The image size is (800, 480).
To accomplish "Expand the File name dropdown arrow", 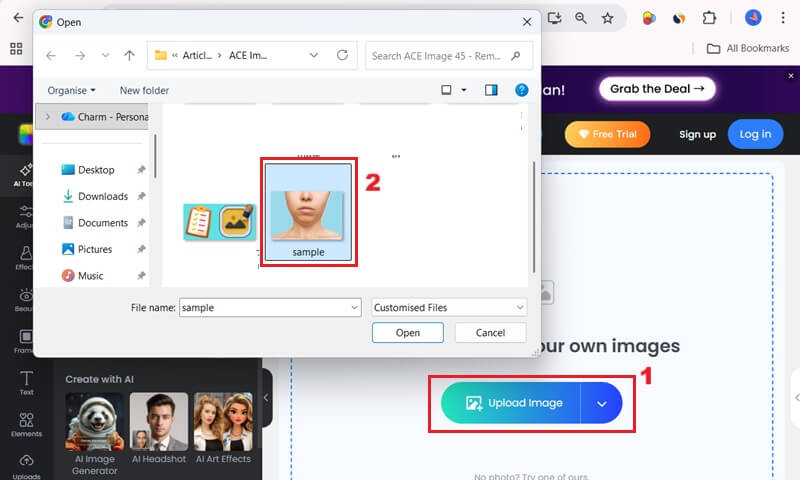I will [354, 308].
